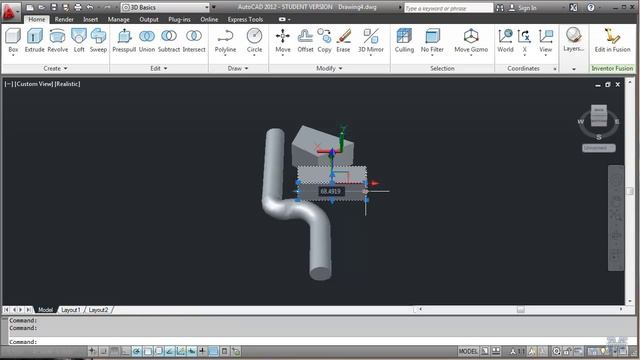Switch to the Layout2 tab

pos(98,310)
